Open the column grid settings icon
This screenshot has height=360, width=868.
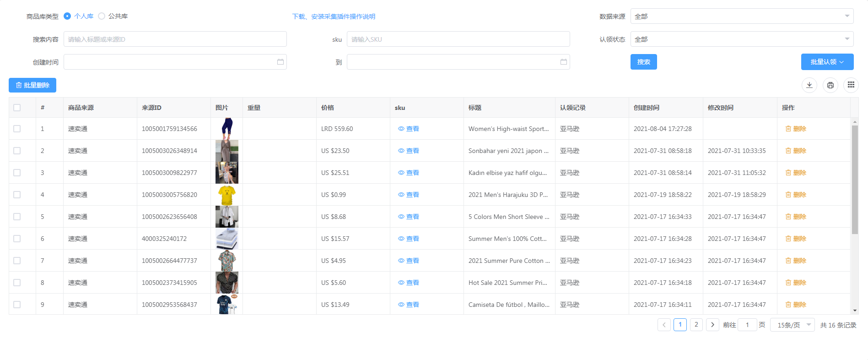point(851,85)
